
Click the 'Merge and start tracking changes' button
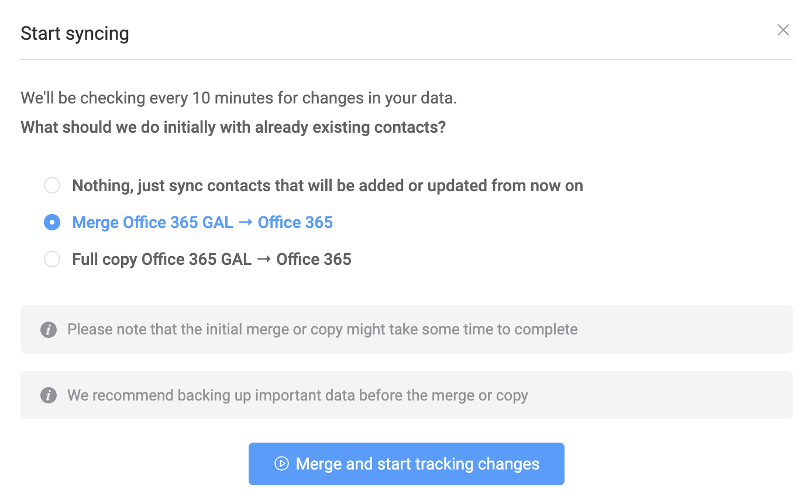[x=406, y=464]
